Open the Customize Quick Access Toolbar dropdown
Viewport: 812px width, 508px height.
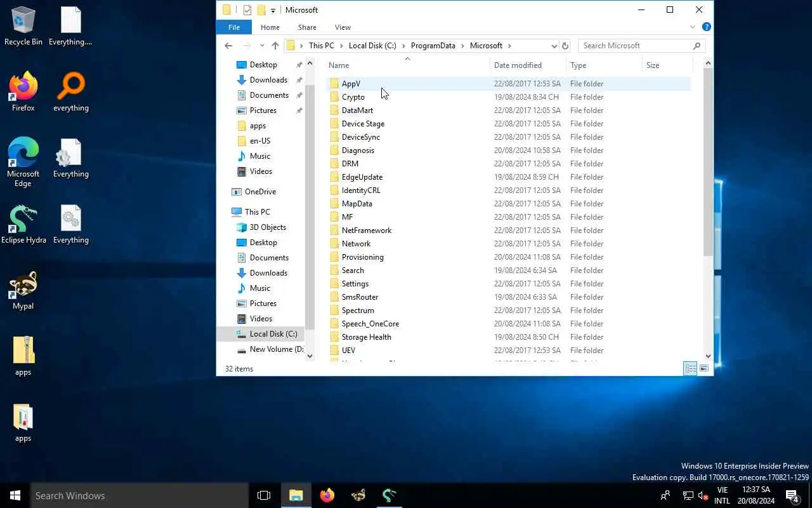[x=273, y=11]
